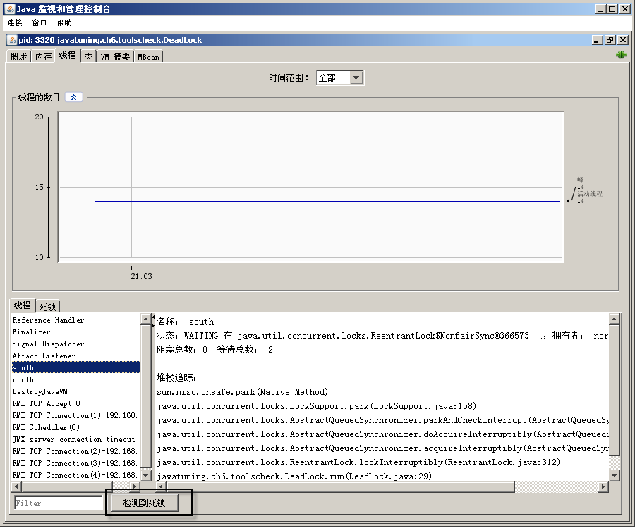
Task: Click the thread Filter input field
Action: [x=57, y=503]
